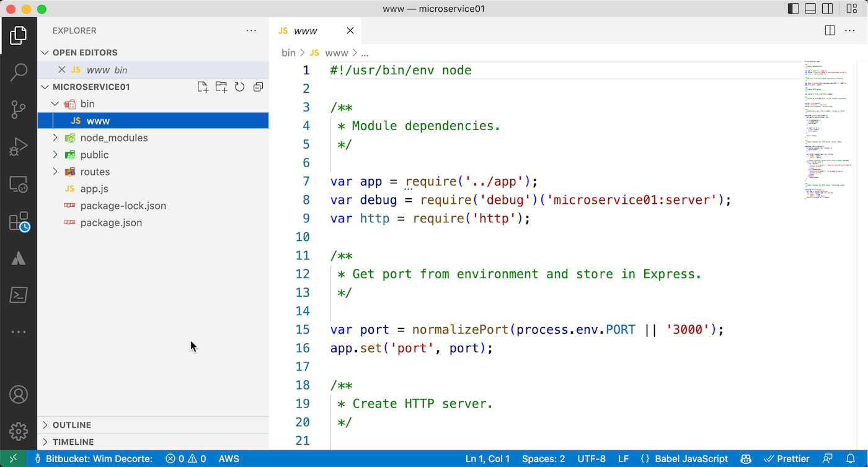Change encoding via UTF-8

click(x=591, y=459)
